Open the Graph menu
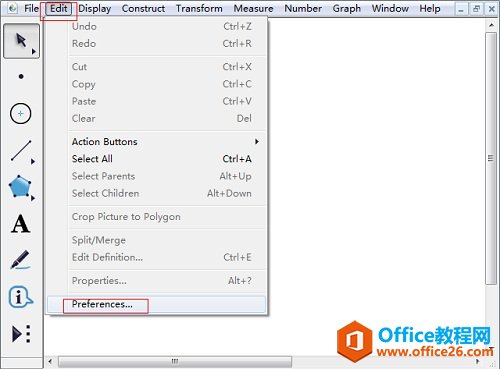500x369 pixels. 347,8
